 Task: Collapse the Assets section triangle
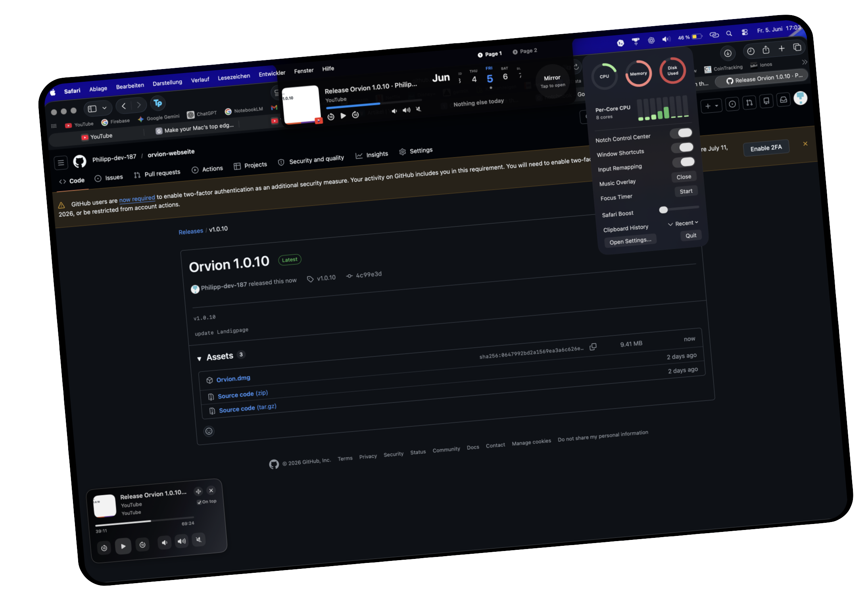[199, 359]
